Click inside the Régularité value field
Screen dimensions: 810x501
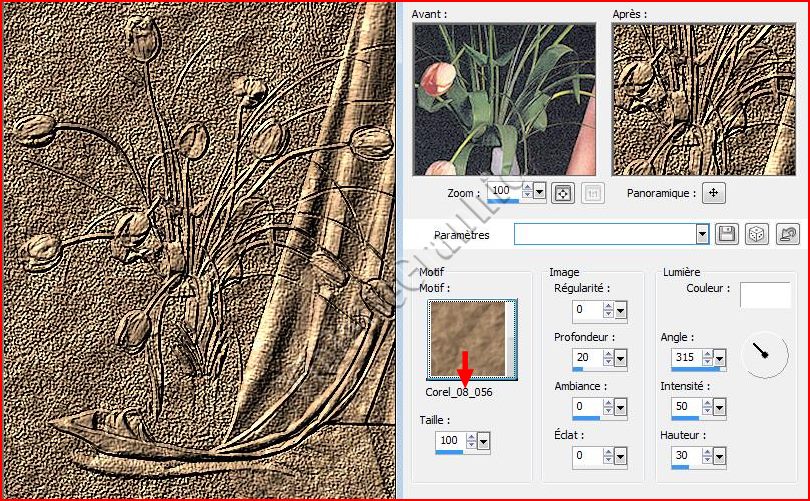click(586, 311)
